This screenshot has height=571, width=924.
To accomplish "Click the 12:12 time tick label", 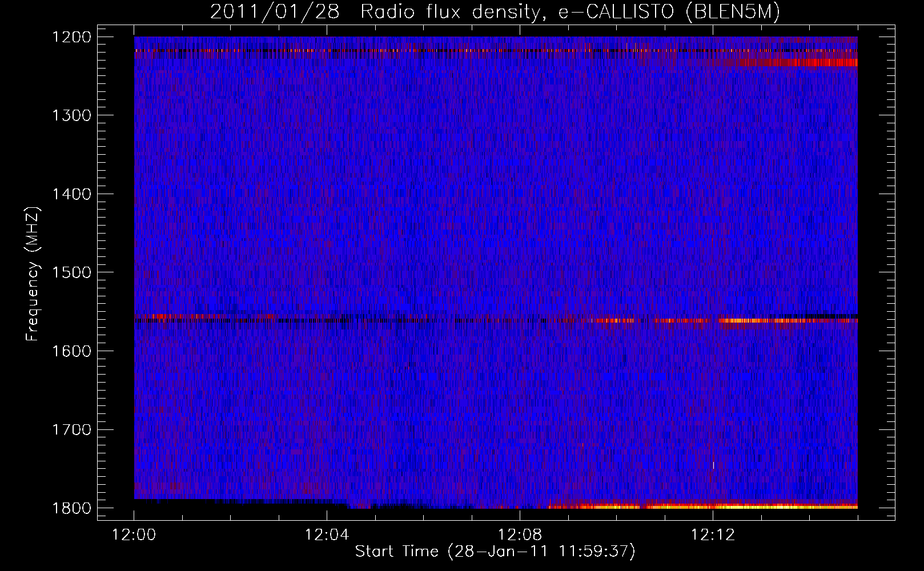I will pyautogui.click(x=713, y=535).
